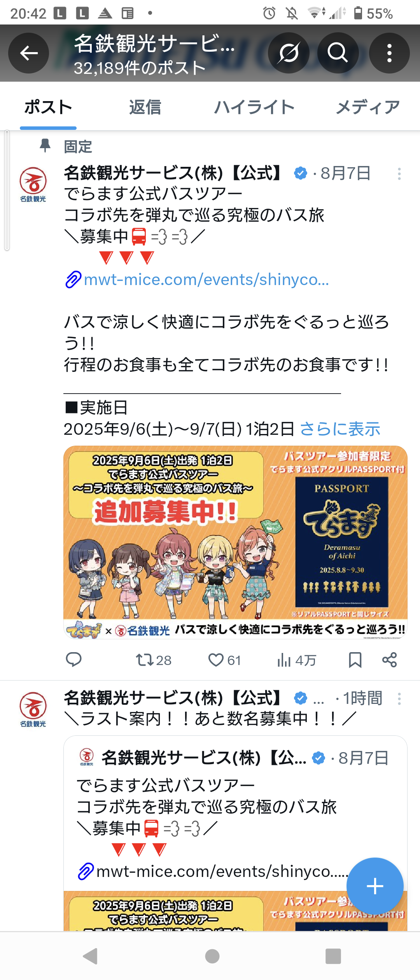Image resolution: width=420 pixels, height=980 pixels.
Task: Open the 追加募集中 bus tour image
Action: point(235,542)
